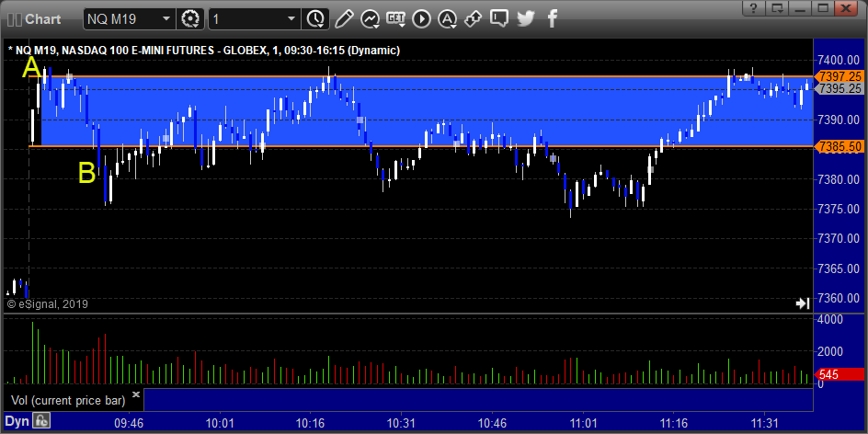Click the 11:01 time axis label
868x434 pixels.
click(x=582, y=423)
